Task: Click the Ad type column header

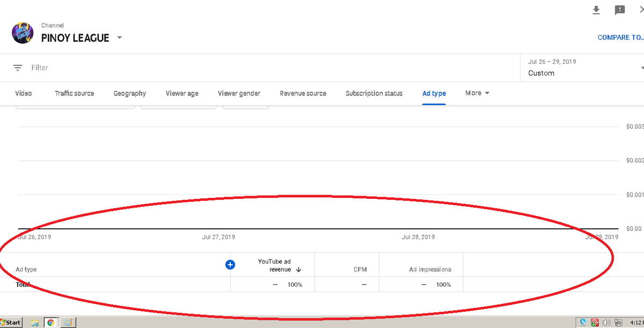Action: [x=26, y=270]
